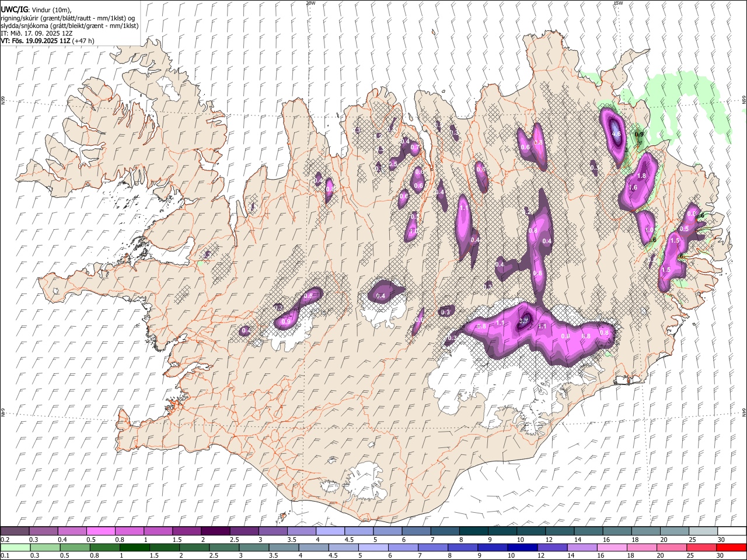Pick bright pink 0.5–0.8 swatch in upper scale
Screen dimensions: 747x560
100,531
